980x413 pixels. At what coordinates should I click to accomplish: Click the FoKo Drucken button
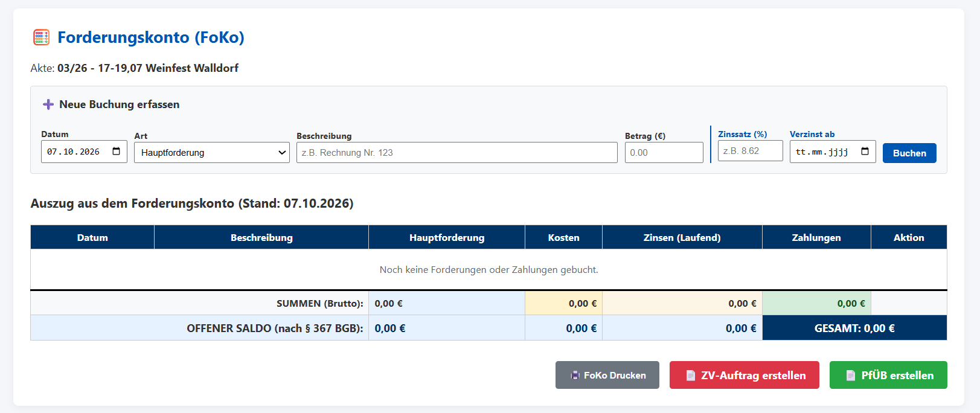tap(607, 375)
